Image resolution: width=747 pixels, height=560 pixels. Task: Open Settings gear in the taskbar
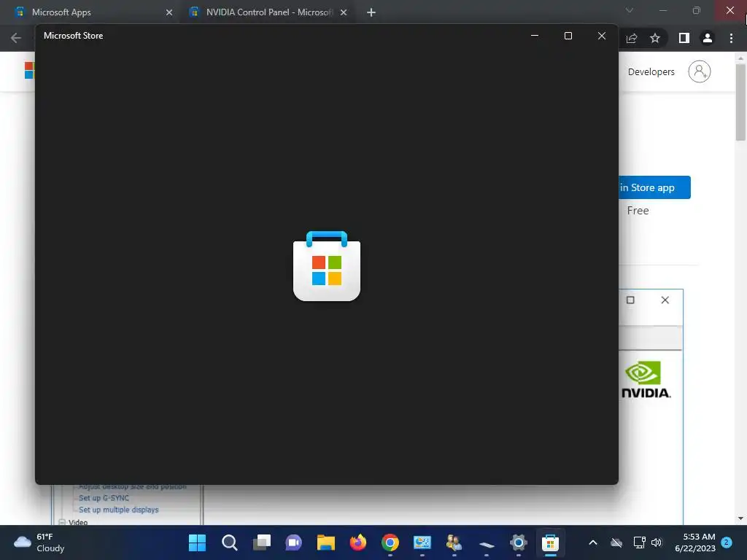point(519,542)
